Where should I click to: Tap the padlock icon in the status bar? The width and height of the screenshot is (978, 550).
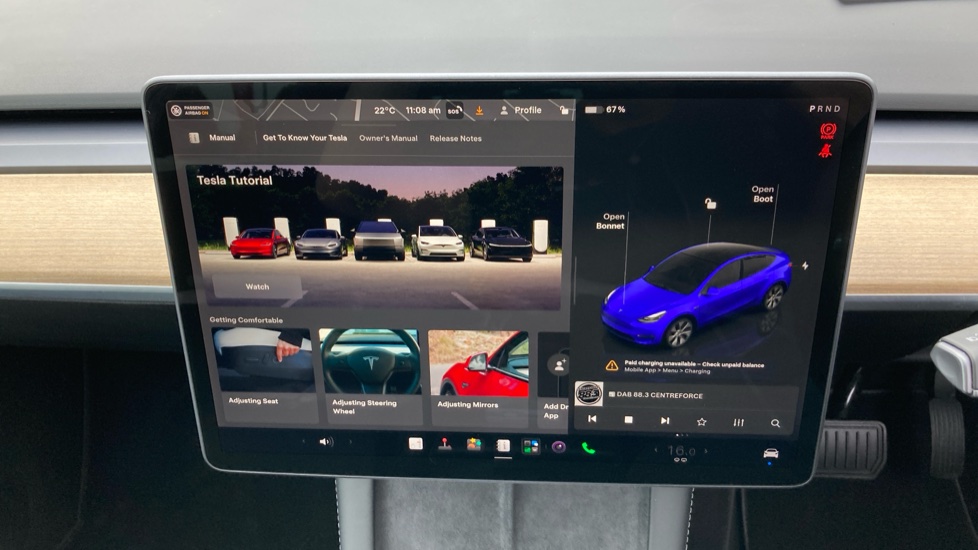pos(564,110)
